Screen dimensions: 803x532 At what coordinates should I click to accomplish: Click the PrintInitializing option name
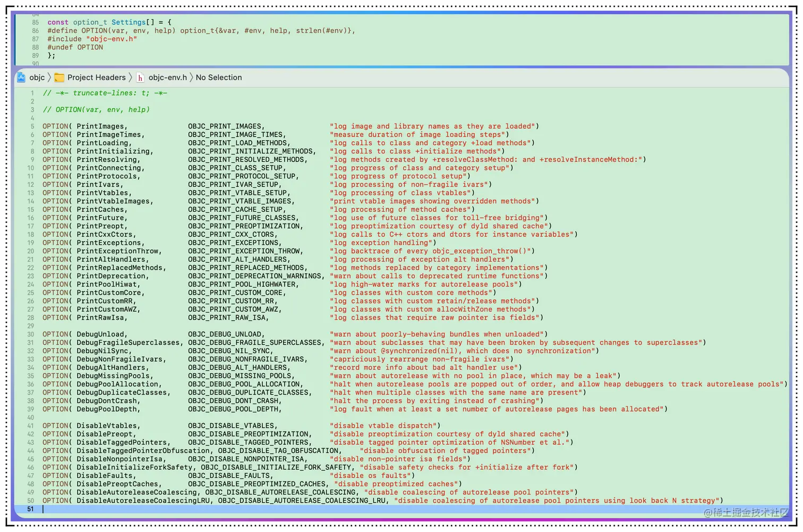[x=113, y=151]
